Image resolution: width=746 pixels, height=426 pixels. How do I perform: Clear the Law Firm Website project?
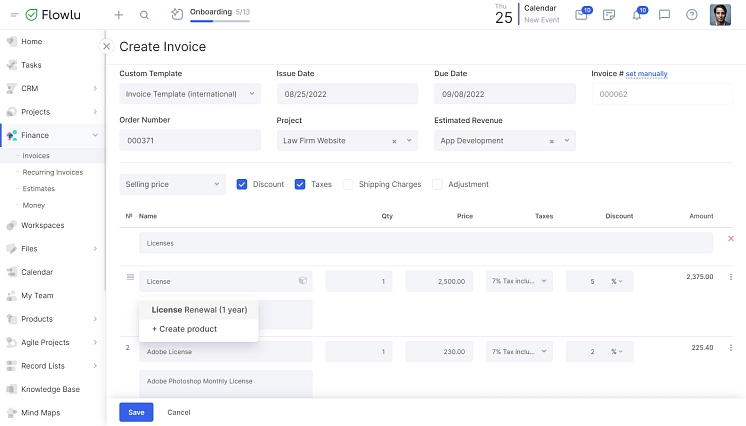[x=394, y=141]
